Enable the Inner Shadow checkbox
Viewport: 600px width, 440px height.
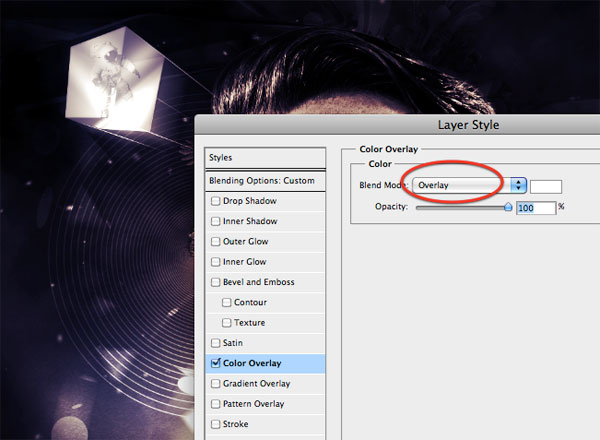coord(215,221)
